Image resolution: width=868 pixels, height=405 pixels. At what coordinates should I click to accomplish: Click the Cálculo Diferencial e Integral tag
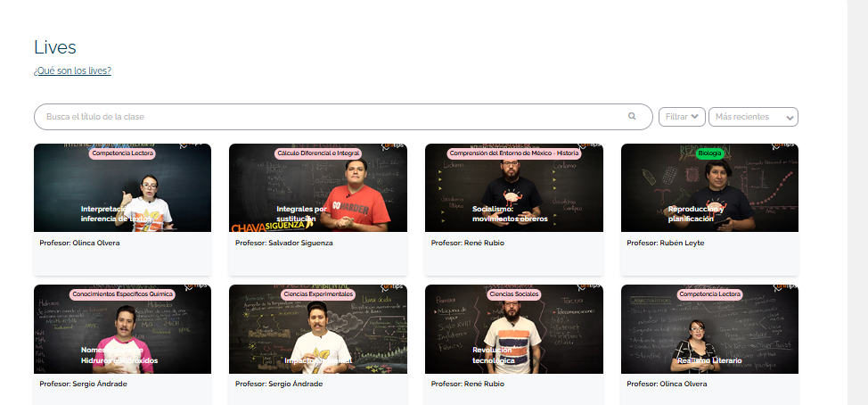(319, 153)
